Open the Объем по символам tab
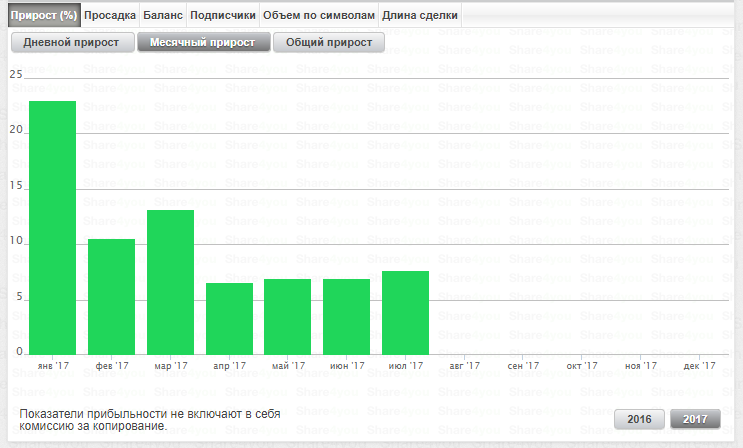 (320, 16)
